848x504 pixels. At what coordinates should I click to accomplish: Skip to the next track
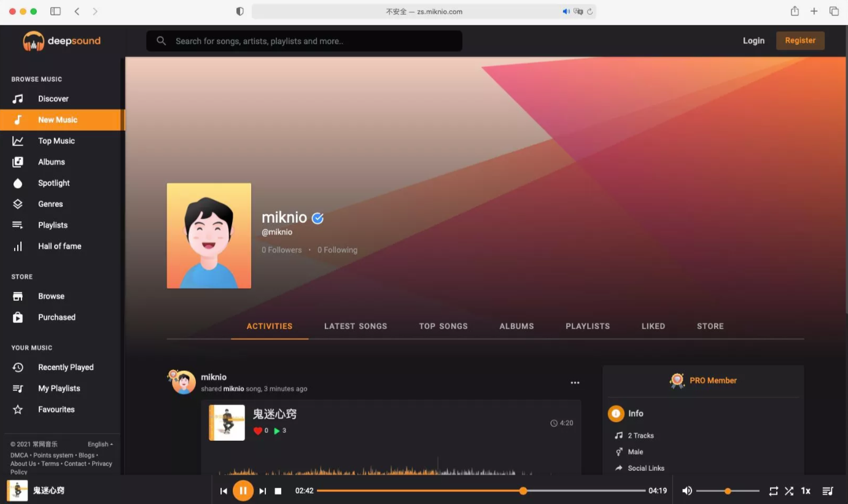[263, 491]
